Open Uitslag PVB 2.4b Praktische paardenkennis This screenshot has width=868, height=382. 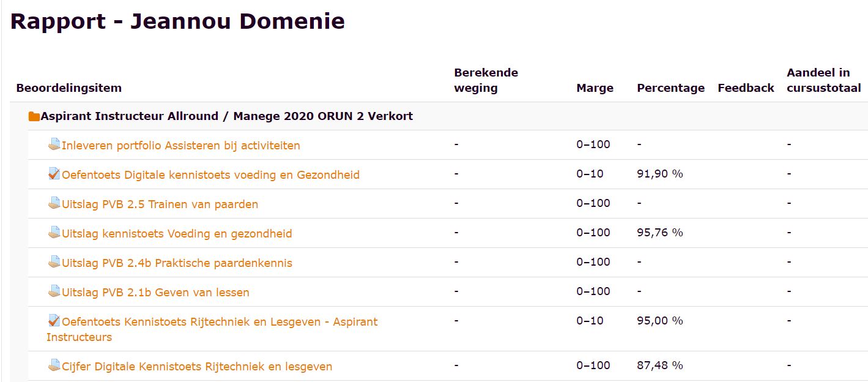177,263
